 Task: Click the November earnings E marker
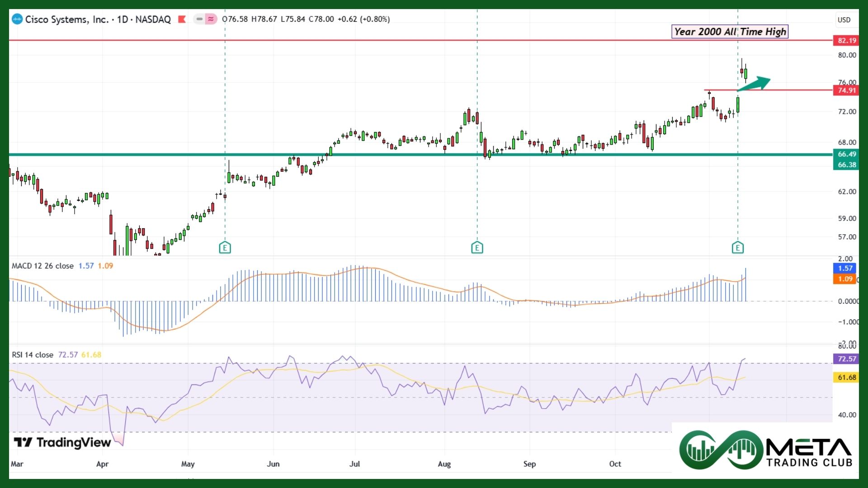(737, 248)
